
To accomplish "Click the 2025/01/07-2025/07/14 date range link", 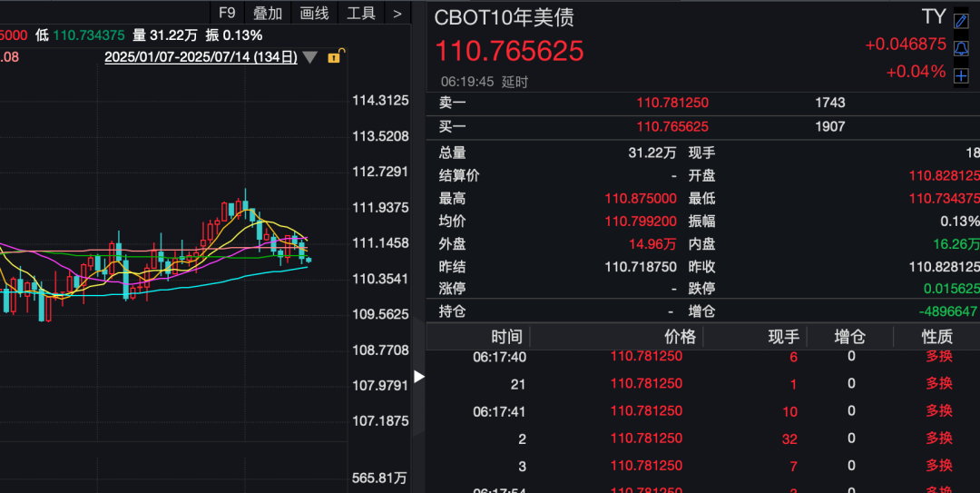I will point(201,57).
